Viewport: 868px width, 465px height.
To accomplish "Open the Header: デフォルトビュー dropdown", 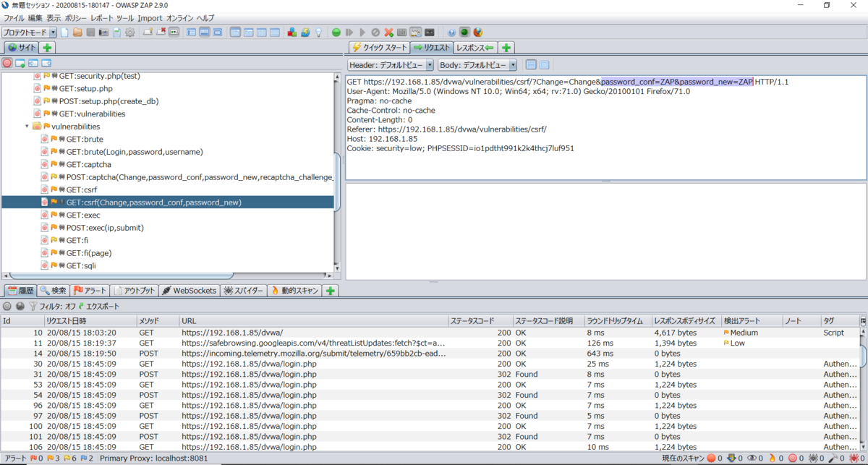I will [x=391, y=65].
